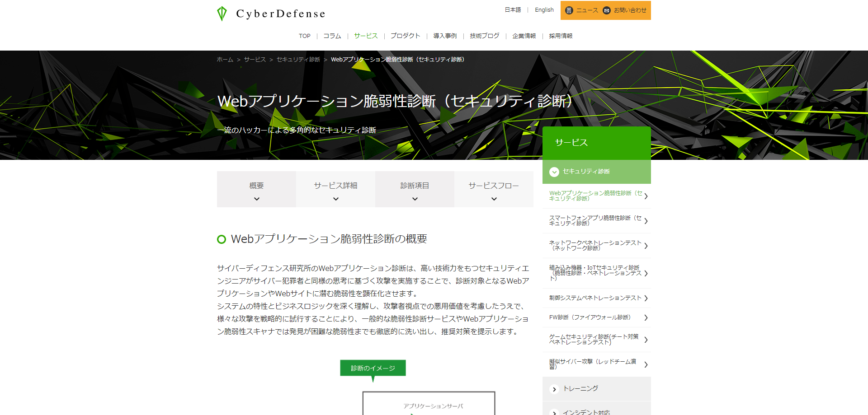The image size is (868, 415).
Task: Switch language to 日本語
Action: pos(513,10)
